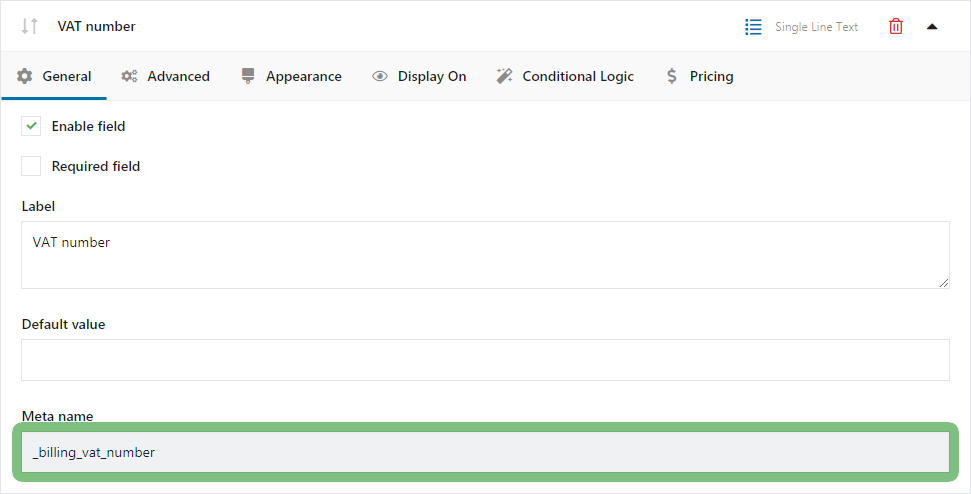Viewport: 971px width, 494px height.
Task: Open the Advanced tab
Action: pos(165,76)
